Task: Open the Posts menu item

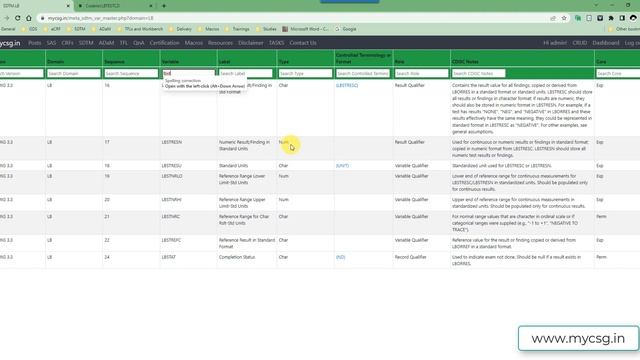Action: [35, 43]
